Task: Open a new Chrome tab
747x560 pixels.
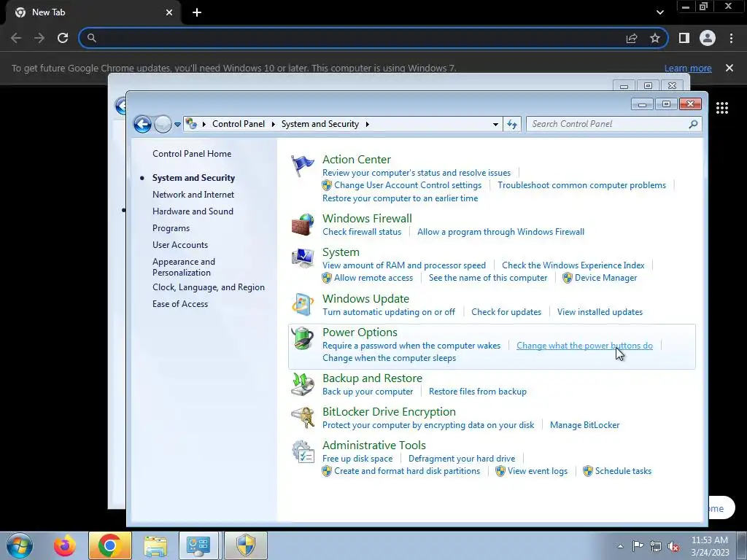Action: click(197, 12)
